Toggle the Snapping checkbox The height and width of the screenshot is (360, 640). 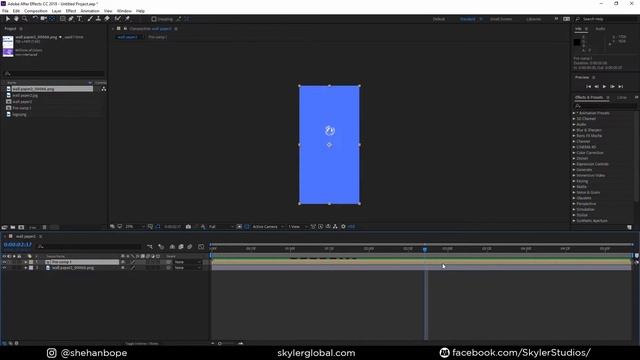point(154,19)
